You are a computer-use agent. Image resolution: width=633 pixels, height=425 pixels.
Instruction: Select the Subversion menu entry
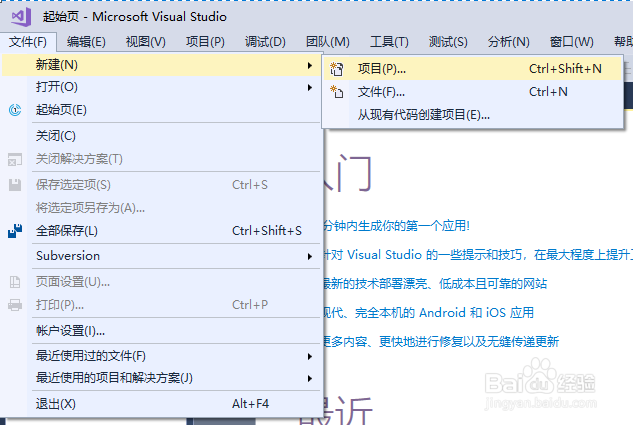(161, 256)
